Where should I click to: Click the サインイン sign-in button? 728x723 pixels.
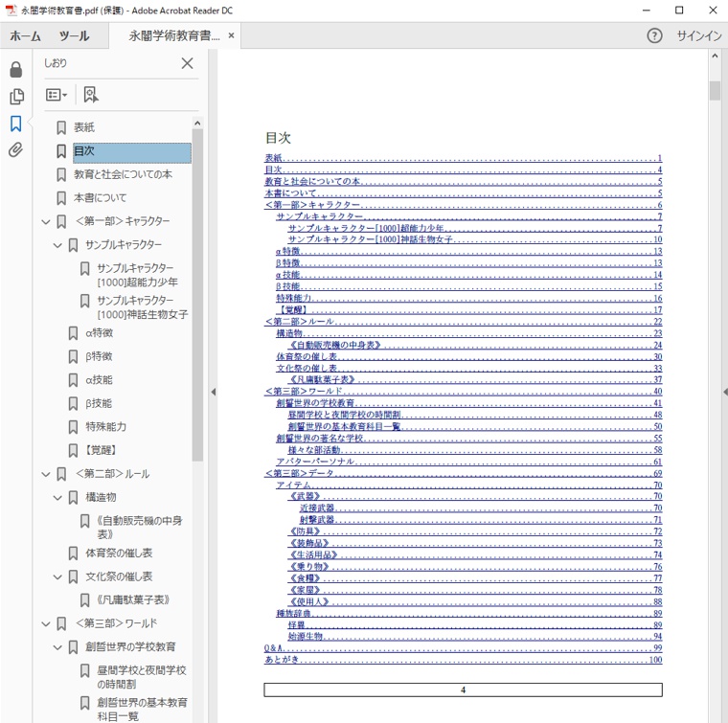698,35
